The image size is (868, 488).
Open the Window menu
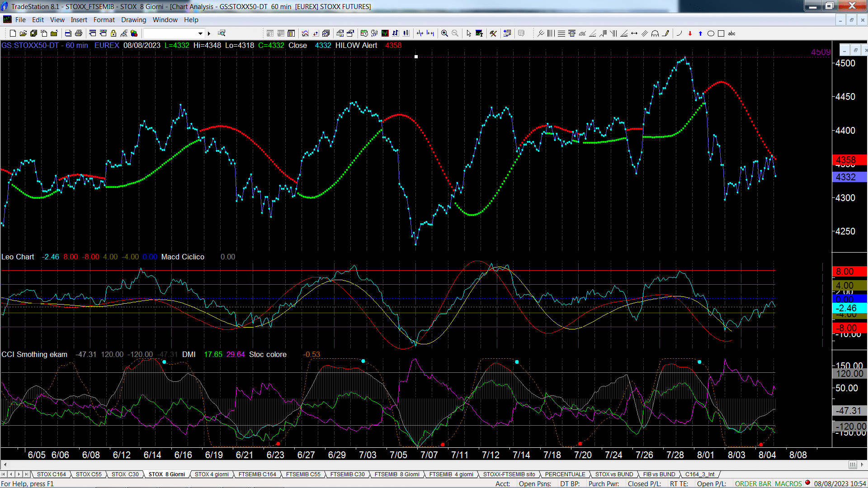[x=165, y=20]
